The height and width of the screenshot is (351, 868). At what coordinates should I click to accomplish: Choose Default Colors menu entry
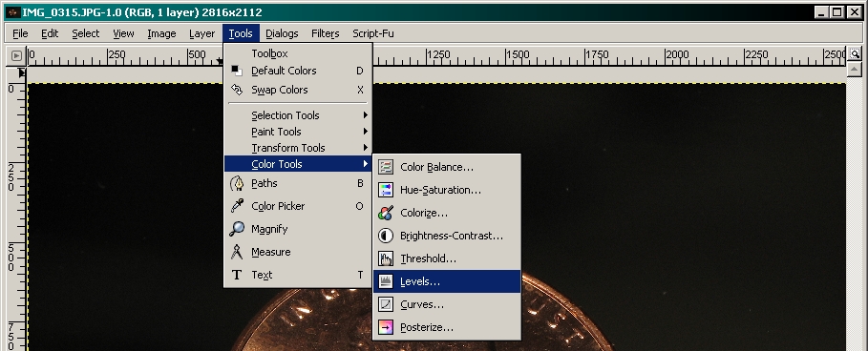[x=298, y=71]
